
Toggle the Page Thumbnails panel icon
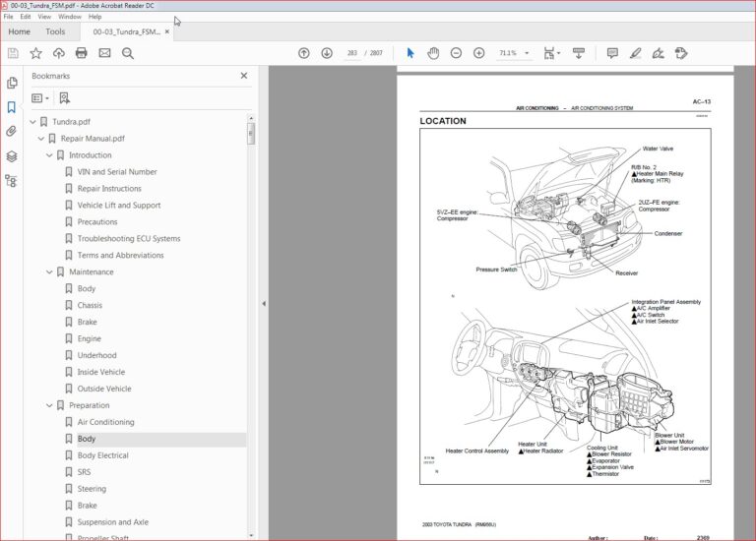coord(12,84)
